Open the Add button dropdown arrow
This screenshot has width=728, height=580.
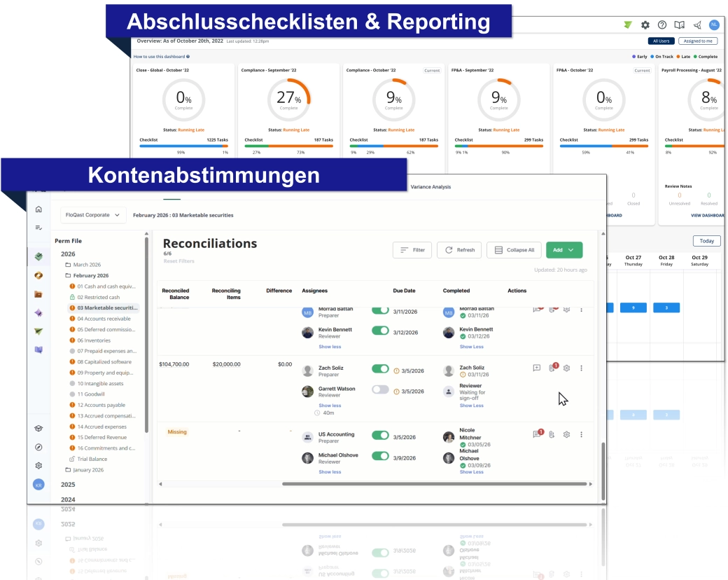(x=571, y=250)
